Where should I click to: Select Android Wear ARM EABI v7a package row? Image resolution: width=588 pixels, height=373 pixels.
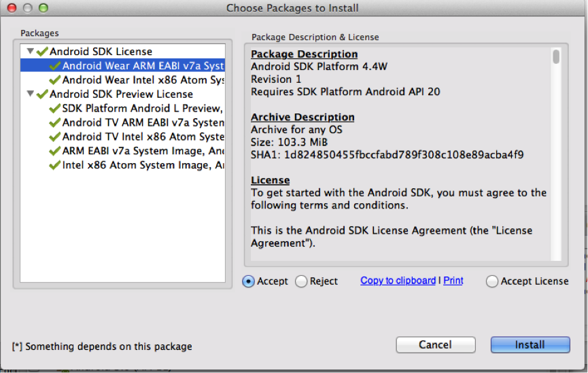(x=122, y=66)
